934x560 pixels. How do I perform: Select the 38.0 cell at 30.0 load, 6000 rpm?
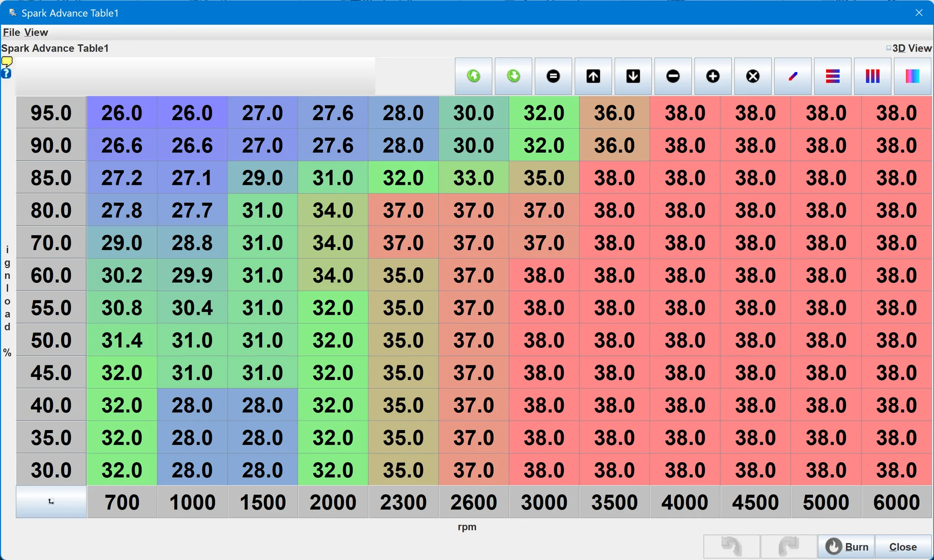click(896, 470)
